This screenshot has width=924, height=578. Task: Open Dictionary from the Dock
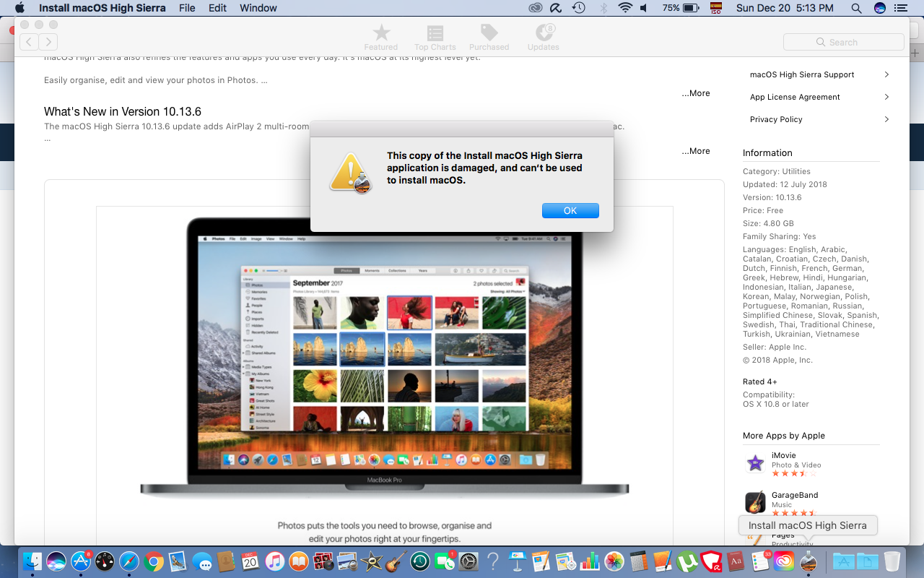[x=736, y=561]
